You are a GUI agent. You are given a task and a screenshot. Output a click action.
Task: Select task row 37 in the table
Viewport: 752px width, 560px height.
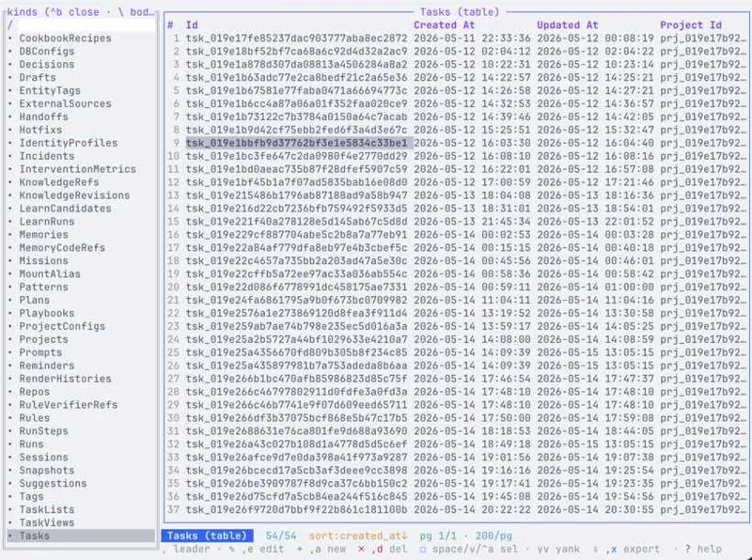click(457, 509)
